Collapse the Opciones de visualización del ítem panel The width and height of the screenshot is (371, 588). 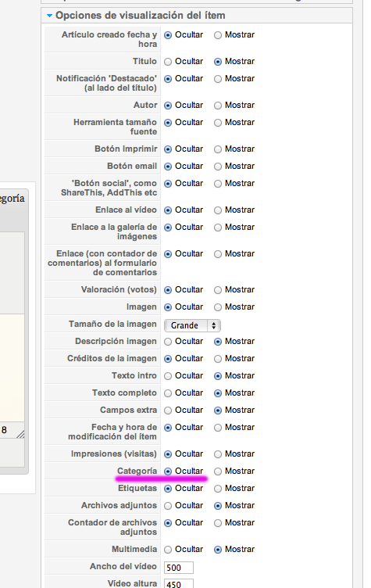49,16
